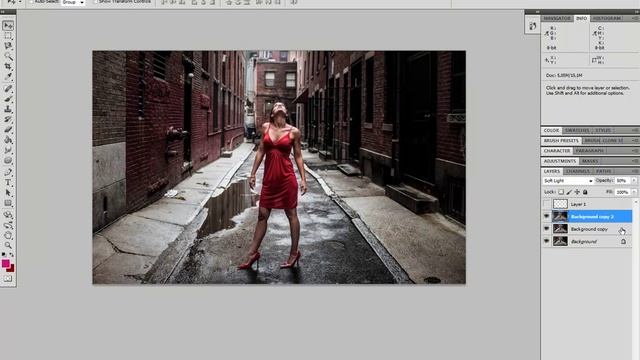Select the 3D Camera Orbit tool
The image size is (640, 360).
pyautogui.click(x=8, y=225)
